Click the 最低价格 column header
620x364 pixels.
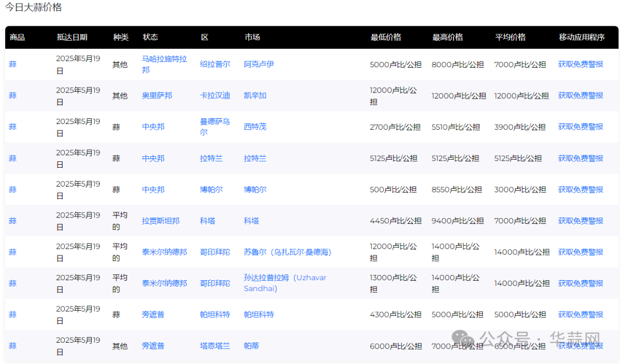tap(386, 37)
